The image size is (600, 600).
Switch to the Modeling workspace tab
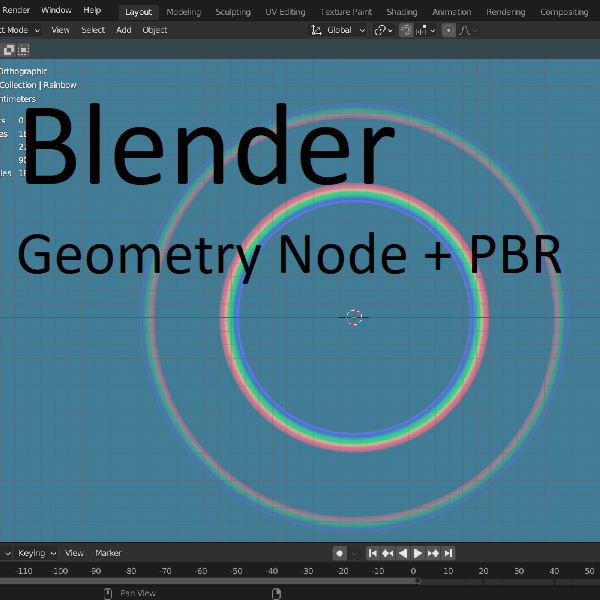[184, 12]
